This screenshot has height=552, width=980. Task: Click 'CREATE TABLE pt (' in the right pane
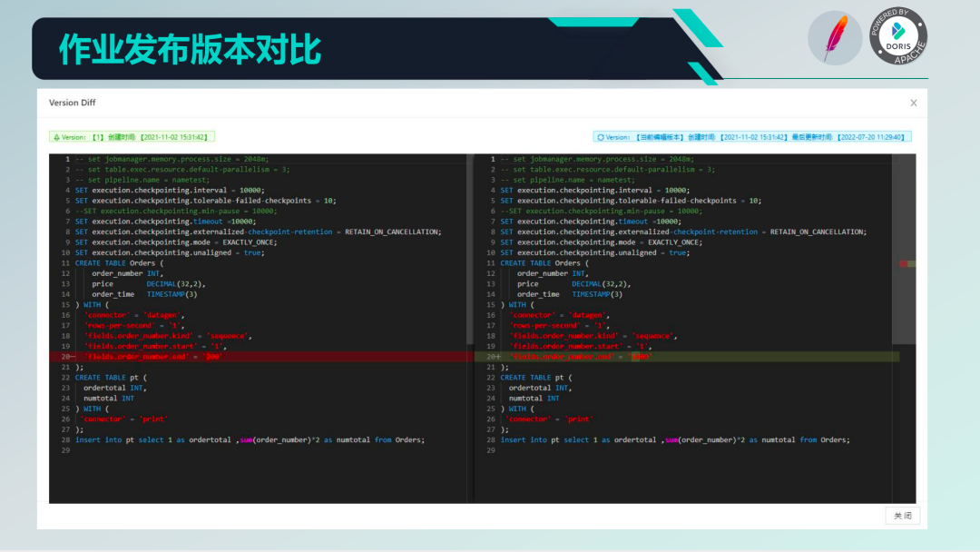pos(536,378)
